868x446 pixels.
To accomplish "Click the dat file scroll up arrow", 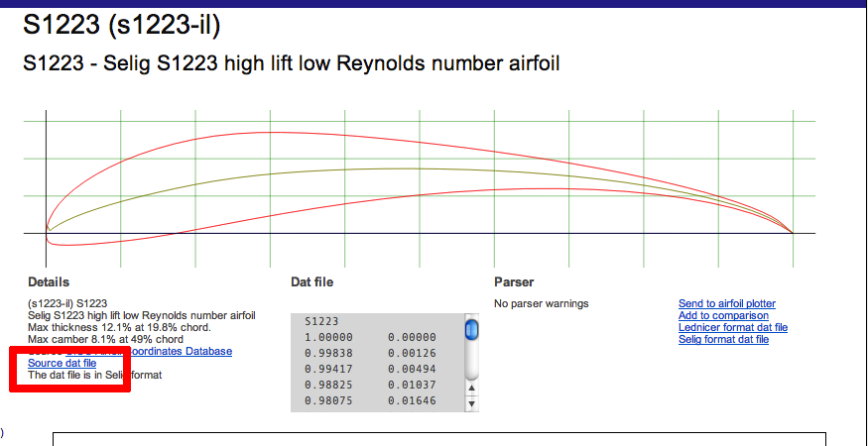I will [x=471, y=389].
